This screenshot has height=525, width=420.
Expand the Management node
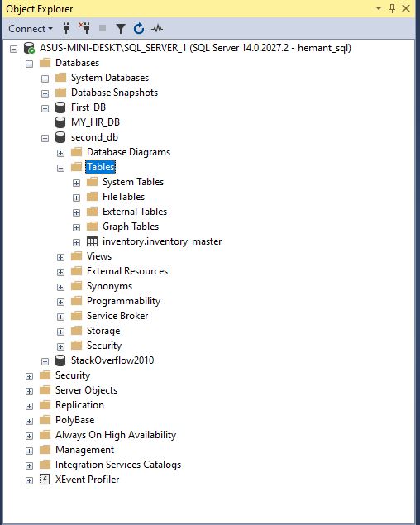pos(29,451)
